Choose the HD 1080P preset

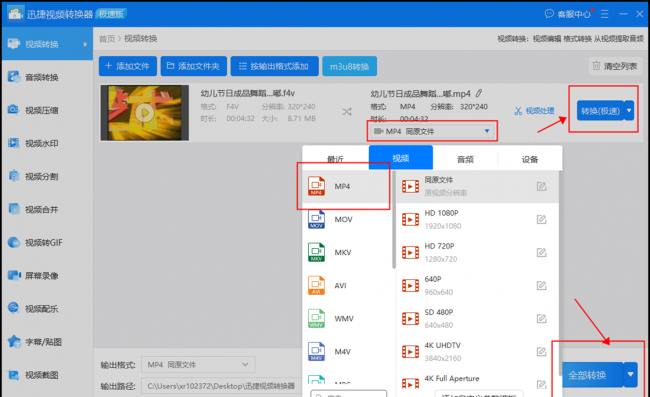[x=478, y=219]
